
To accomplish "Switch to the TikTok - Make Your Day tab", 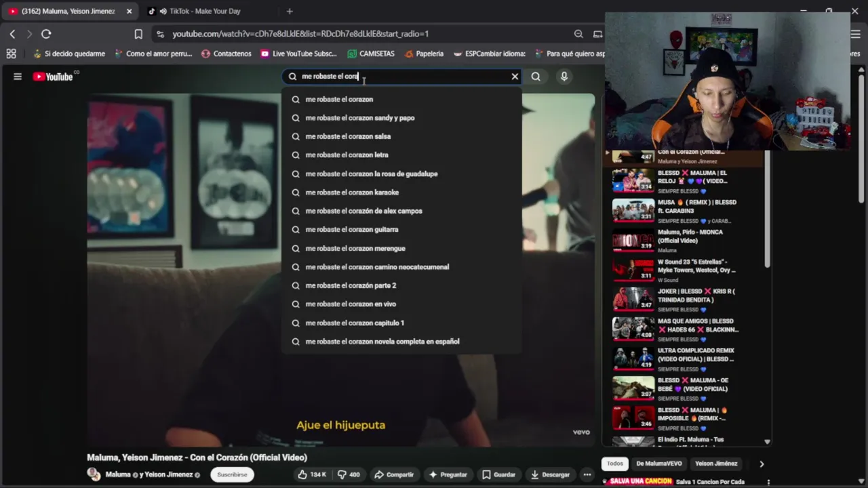I will pos(204,11).
